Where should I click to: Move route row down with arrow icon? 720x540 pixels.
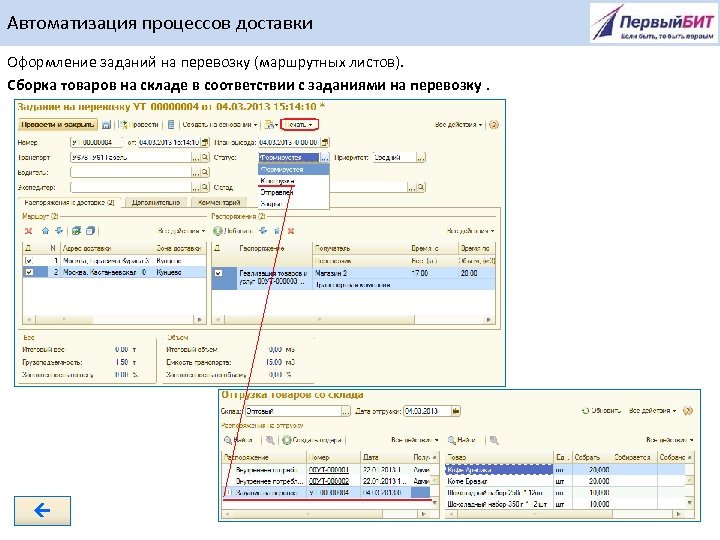tap(59, 231)
